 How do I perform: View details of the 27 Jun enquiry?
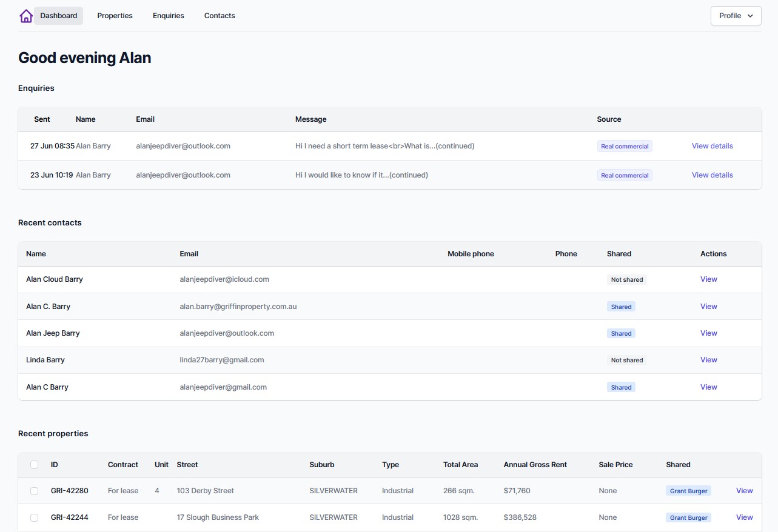click(x=712, y=146)
